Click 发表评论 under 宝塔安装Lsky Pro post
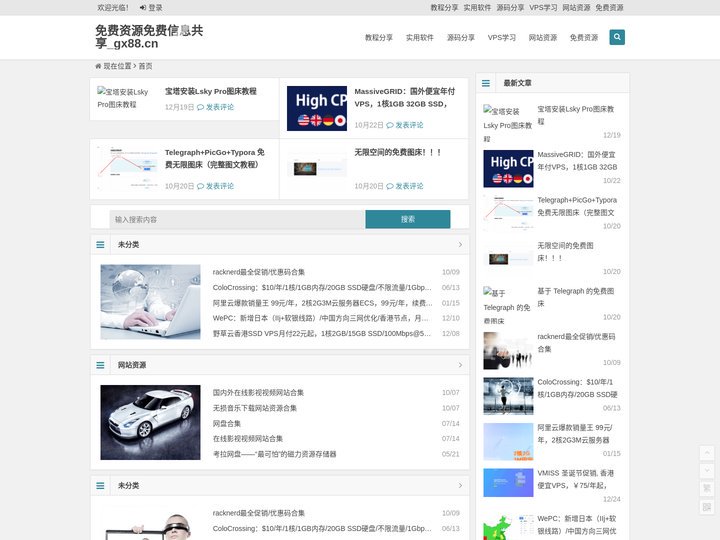 coord(219,107)
